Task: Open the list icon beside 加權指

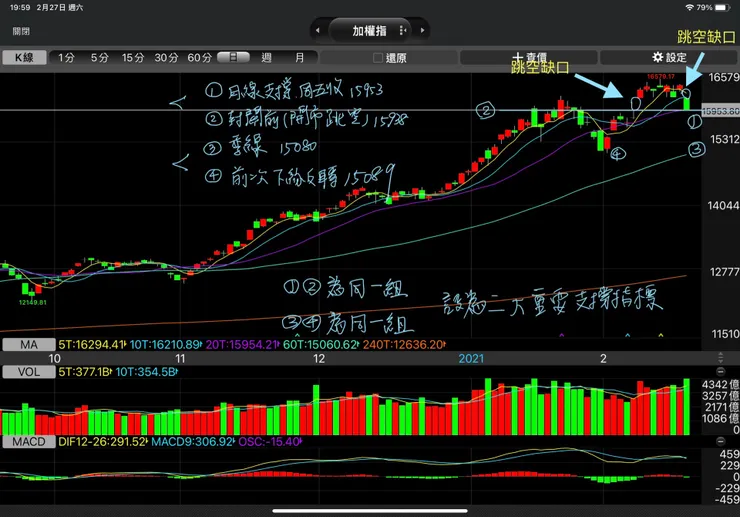Action: [403, 31]
